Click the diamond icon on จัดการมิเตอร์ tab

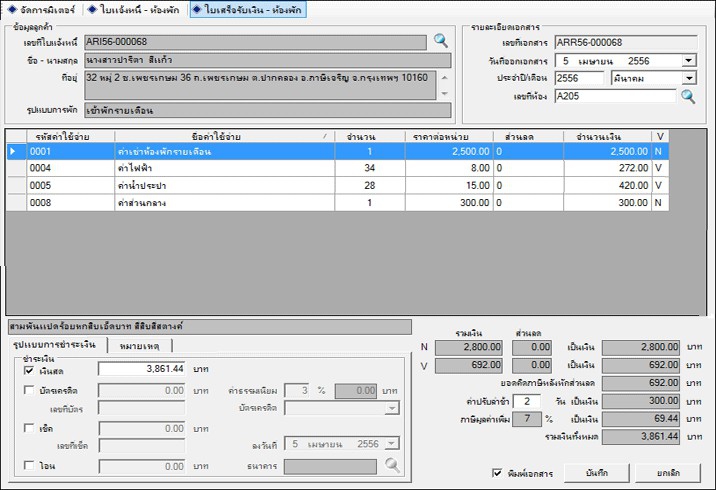(12, 9)
